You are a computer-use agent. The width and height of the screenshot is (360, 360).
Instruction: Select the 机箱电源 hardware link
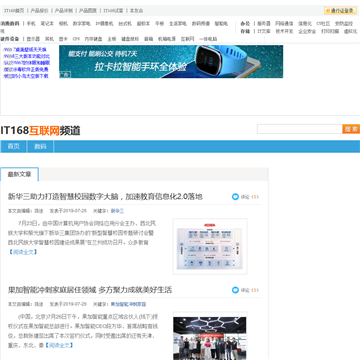167,39
